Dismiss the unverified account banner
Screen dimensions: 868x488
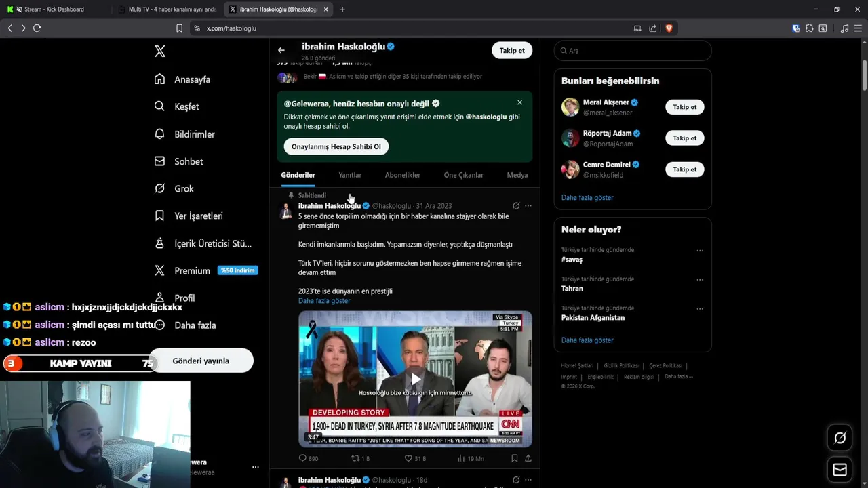519,102
